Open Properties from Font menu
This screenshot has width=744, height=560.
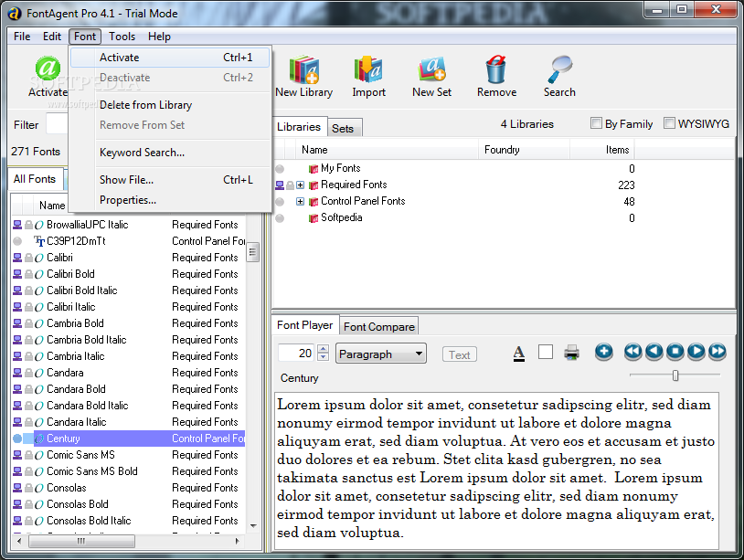tap(170, 200)
